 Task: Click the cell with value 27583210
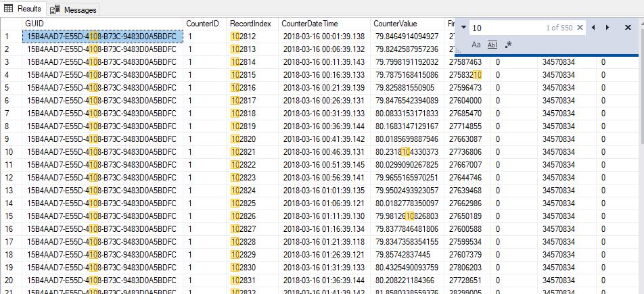467,75
